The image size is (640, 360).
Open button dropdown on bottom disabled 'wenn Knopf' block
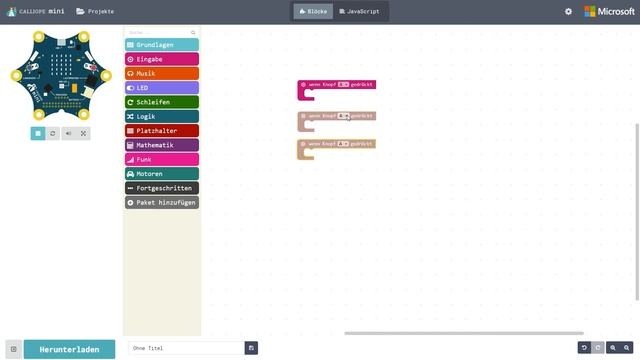(343, 144)
